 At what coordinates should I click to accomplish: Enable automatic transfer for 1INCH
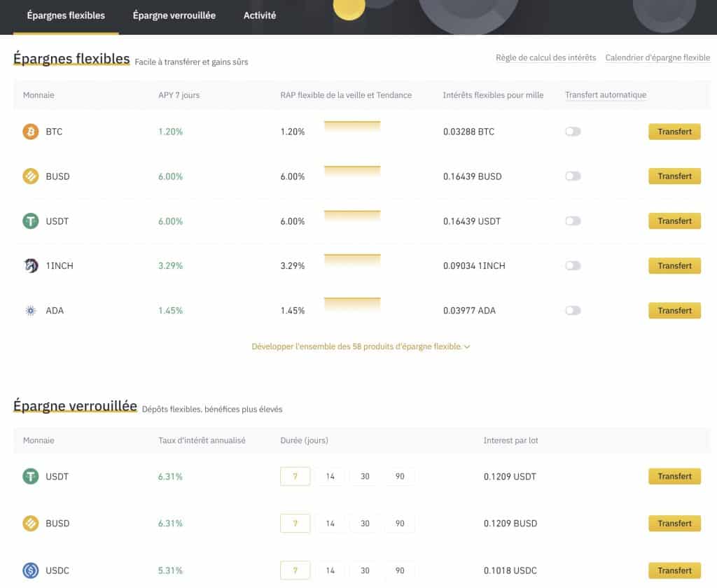coord(573,266)
